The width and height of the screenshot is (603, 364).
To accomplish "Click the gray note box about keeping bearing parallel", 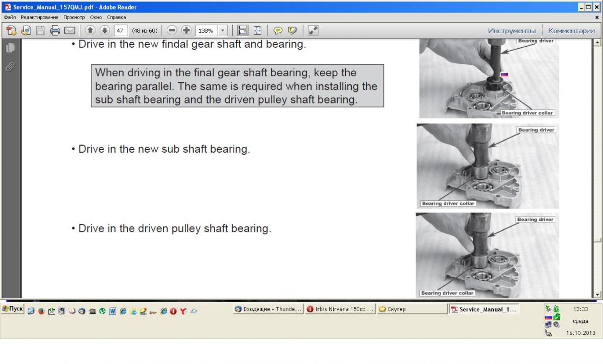I will click(238, 86).
